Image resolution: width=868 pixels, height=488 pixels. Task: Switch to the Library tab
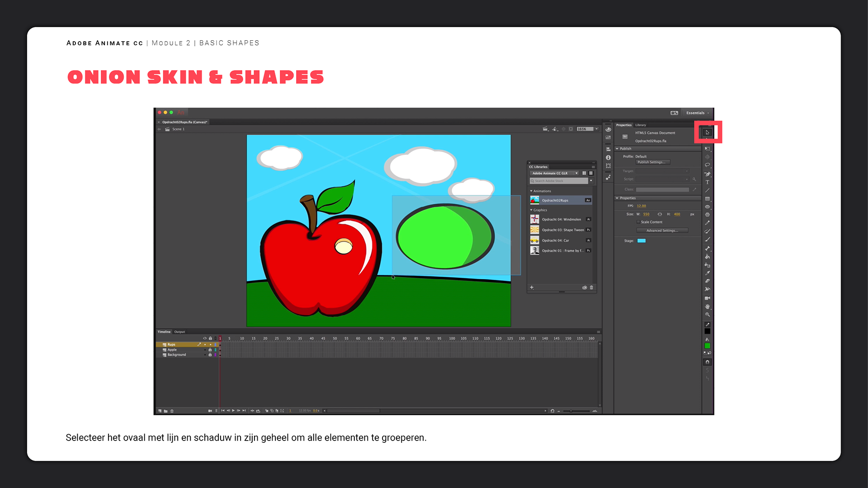coord(641,125)
